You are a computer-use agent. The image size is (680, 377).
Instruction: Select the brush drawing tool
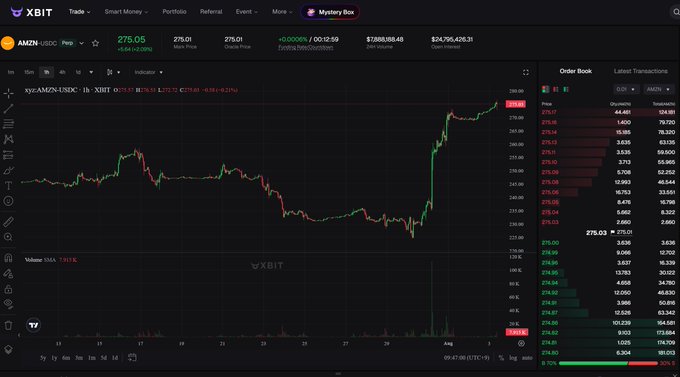pos(8,170)
